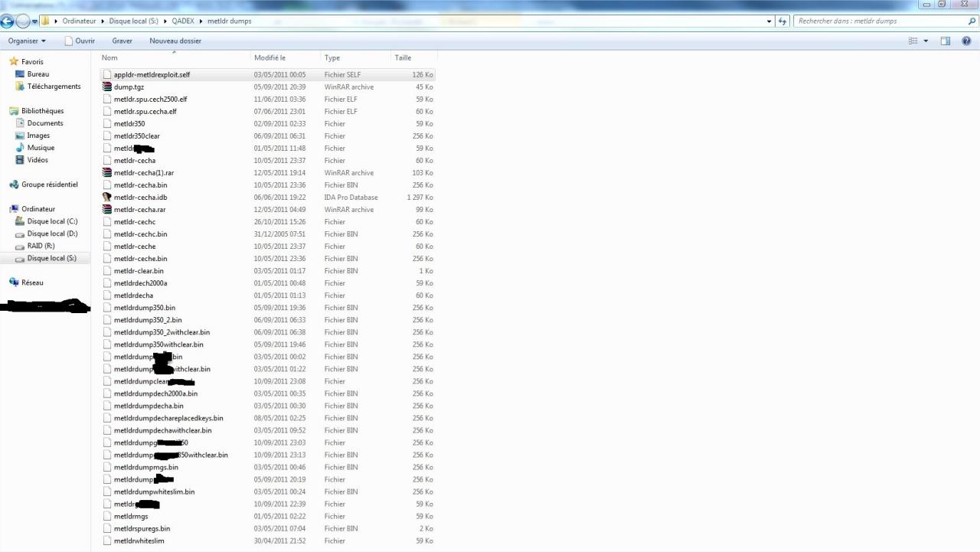Select RAID (R:) drive in the sidebar
This screenshot has height=552, width=980.
tap(41, 246)
